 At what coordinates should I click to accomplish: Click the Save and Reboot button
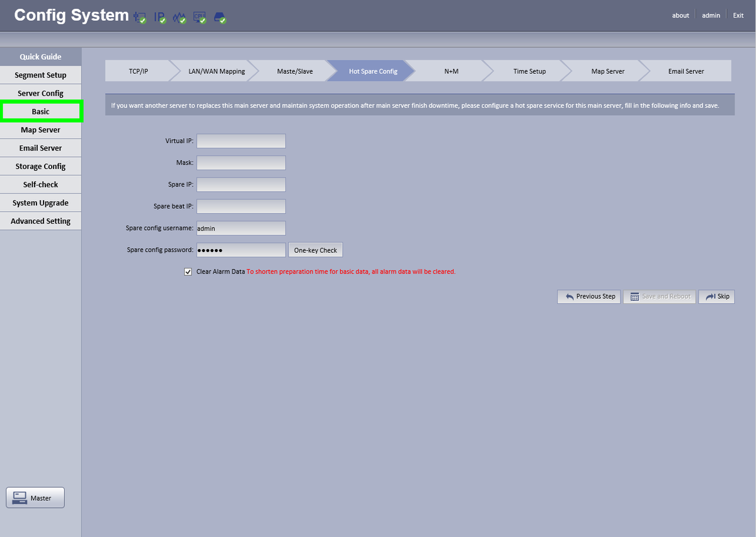(x=660, y=296)
